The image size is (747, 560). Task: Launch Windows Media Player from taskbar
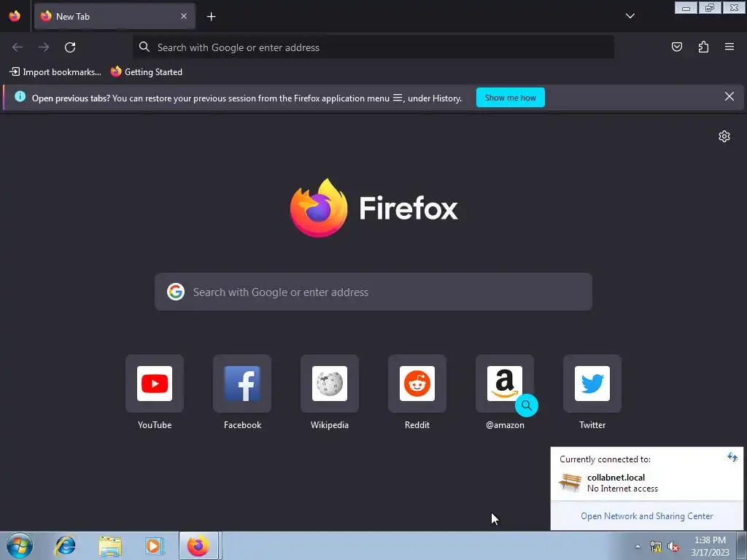[155, 546]
